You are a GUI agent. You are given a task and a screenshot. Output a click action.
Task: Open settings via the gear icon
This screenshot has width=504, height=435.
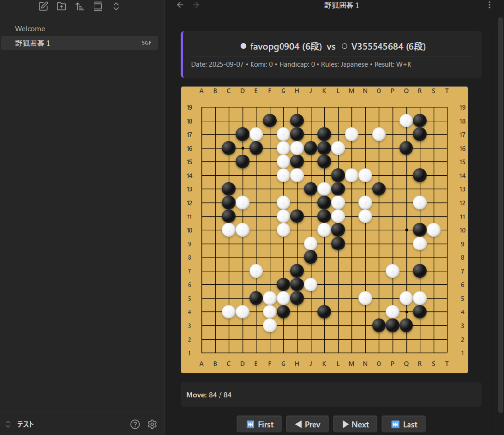tap(152, 424)
